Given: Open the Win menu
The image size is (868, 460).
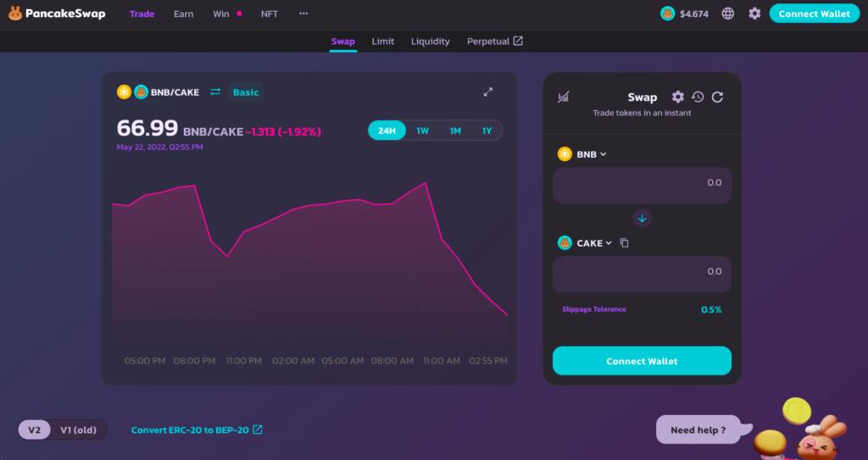Looking at the screenshot, I should (x=221, y=14).
